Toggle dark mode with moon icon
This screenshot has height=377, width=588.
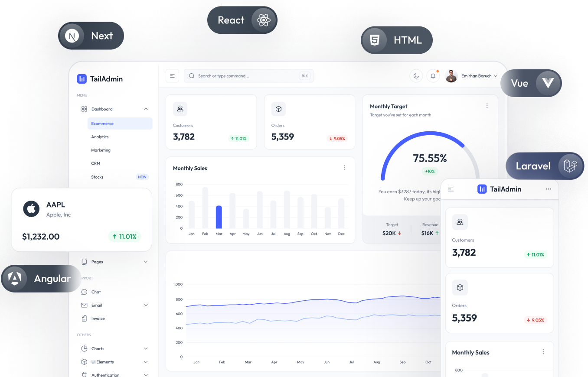(x=416, y=76)
